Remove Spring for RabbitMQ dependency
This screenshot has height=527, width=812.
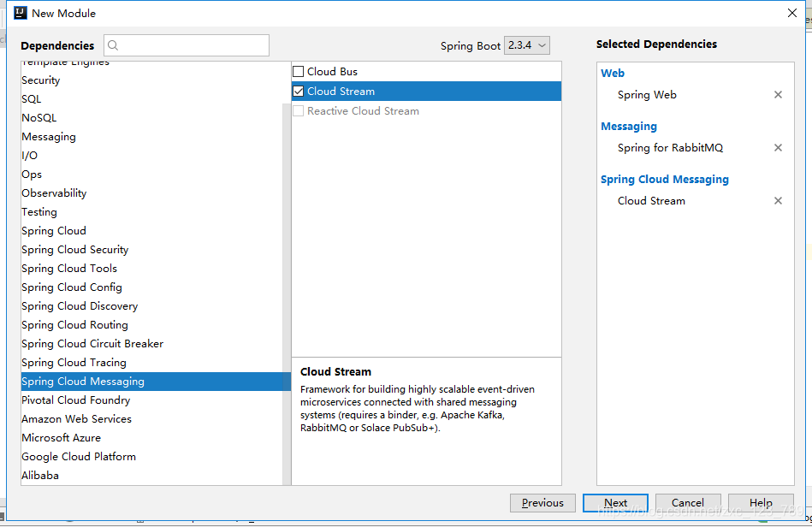[778, 148]
